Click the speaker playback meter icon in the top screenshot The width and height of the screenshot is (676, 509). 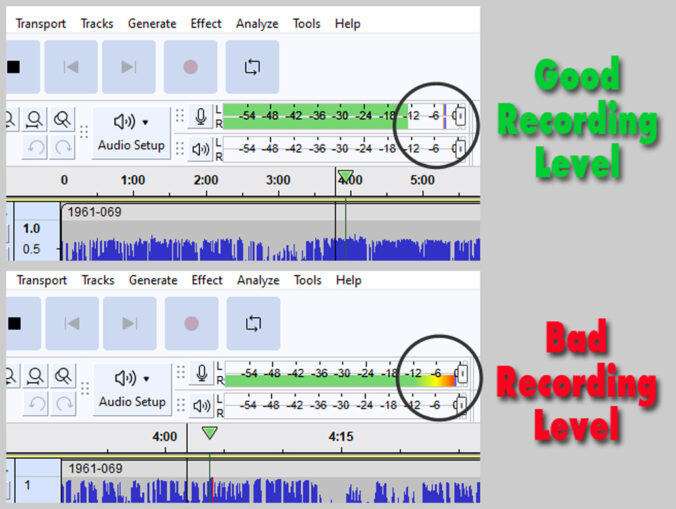pos(200,149)
